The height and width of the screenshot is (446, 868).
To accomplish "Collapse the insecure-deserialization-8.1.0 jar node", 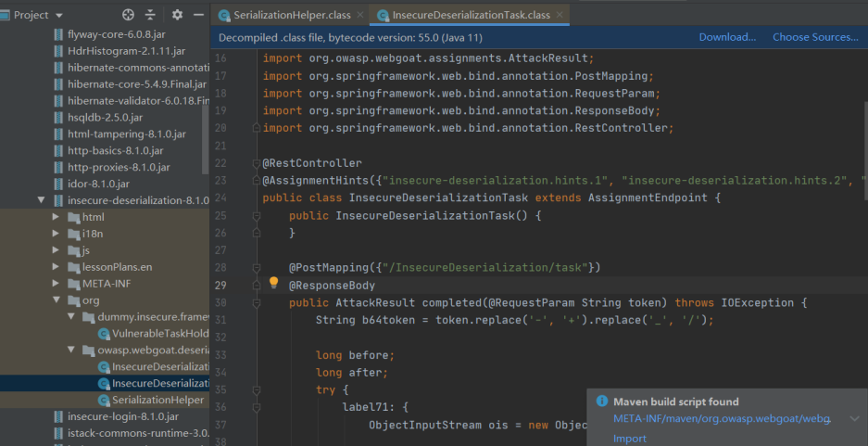I will 42,200.
